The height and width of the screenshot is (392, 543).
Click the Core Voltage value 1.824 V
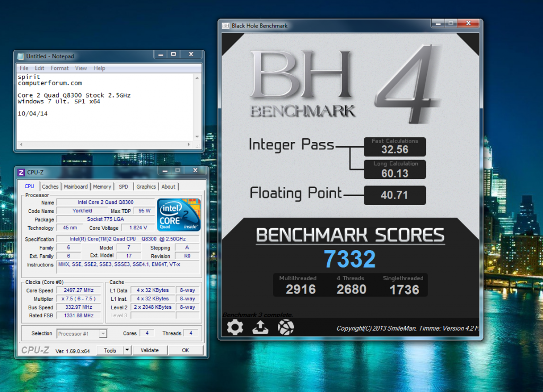tap(138, 228)
